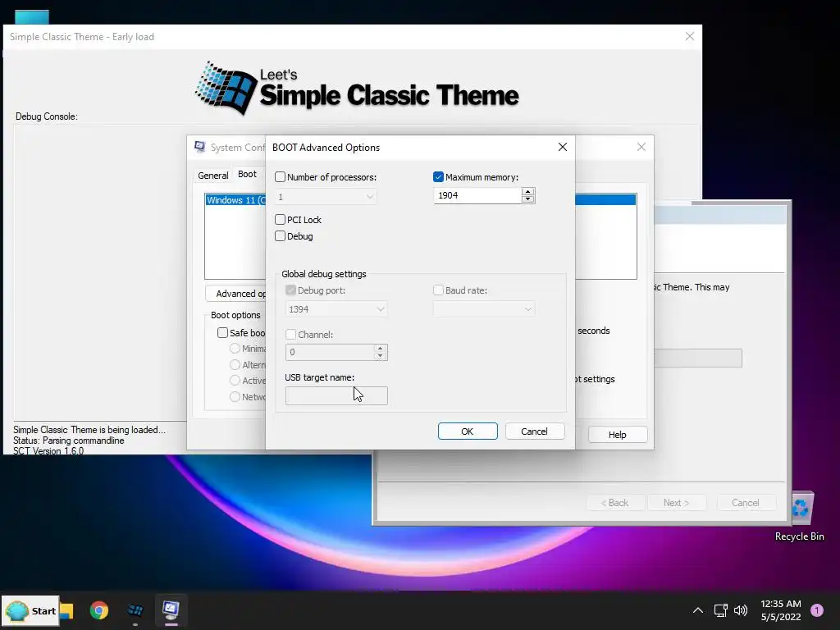This screenshot has height=630, width=840.
Task: Open the Recycle Bin desktop icon
Action: tap(799, 516)
